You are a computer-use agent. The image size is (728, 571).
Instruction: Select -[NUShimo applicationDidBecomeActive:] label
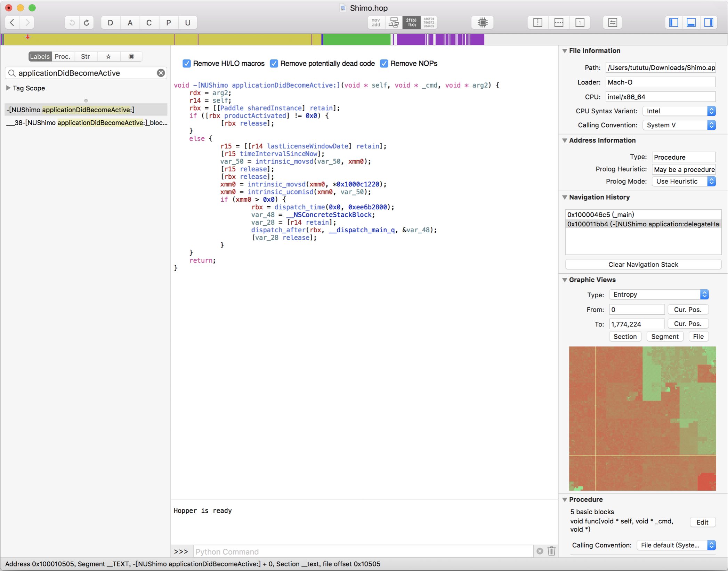[86, 110]
